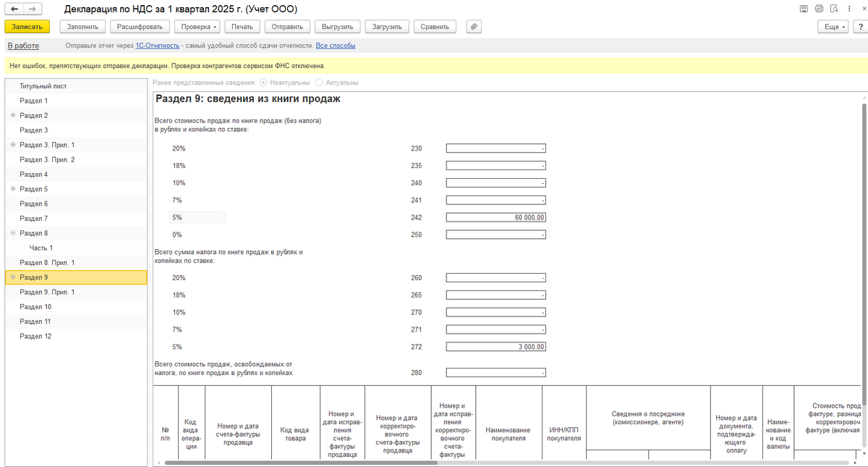The width and height of the screenshot is (868, 467).
Task: Open 'Раздел 9. Прил. 1' section
Action: [47, 293]
